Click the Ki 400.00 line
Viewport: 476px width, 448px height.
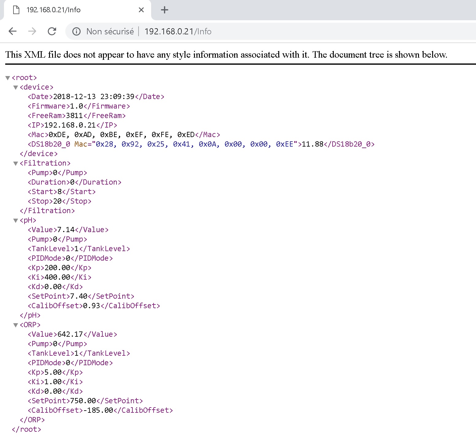pyautogui.click(x=59, y=277)
